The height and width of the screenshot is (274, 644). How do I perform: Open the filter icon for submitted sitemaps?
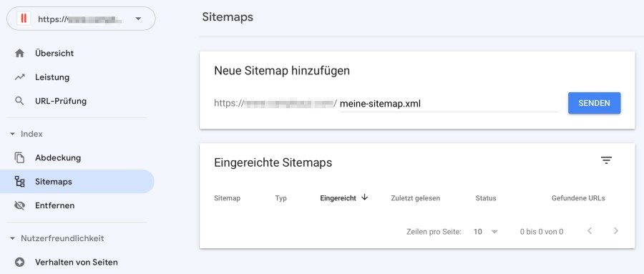coord(606,160)
